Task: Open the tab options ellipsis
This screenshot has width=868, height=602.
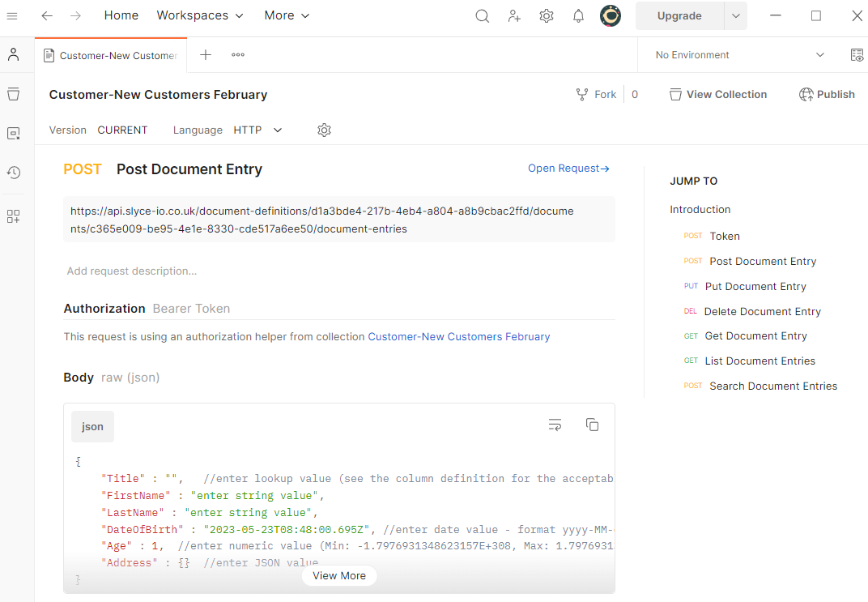Action: 238,55
